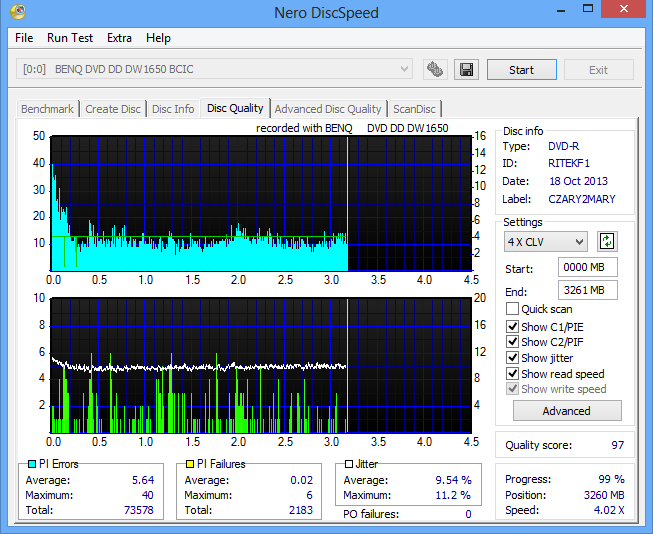Click the Speed value 4.02 X
The image size is (653, 534).
coord(609,510)
